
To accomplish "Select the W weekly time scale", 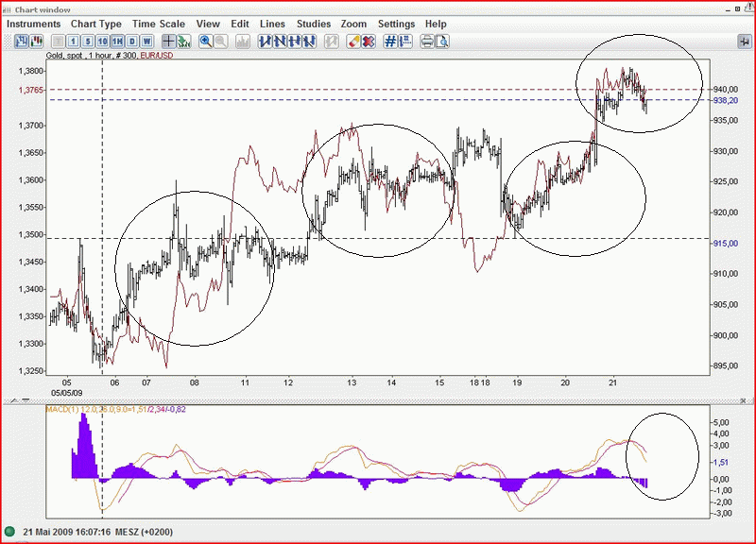I will click(147, 42).
